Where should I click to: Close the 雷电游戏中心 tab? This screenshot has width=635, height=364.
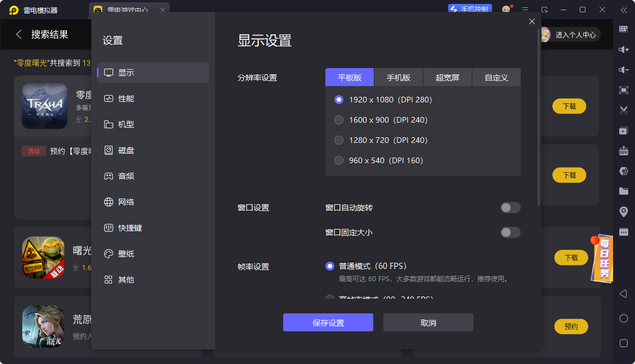[162, 10]
